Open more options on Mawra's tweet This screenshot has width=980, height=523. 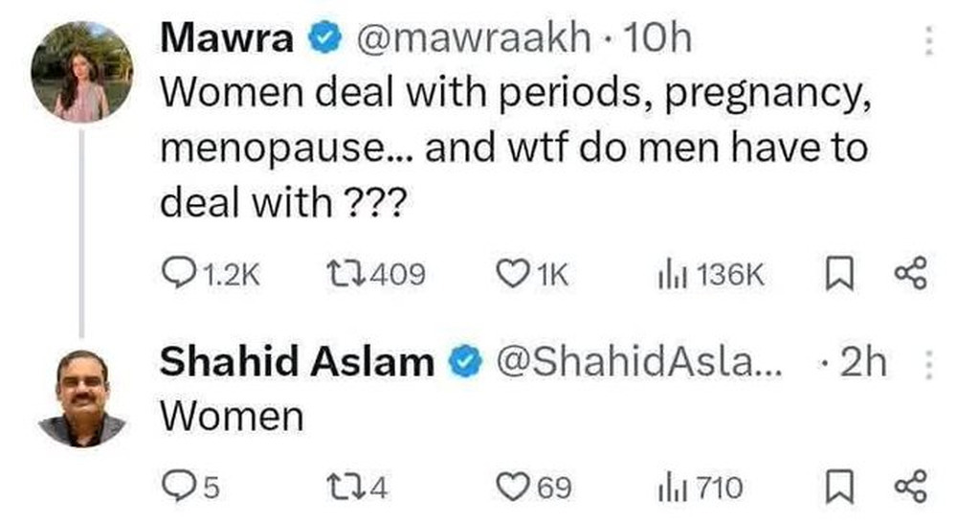(x=926, y=40)
